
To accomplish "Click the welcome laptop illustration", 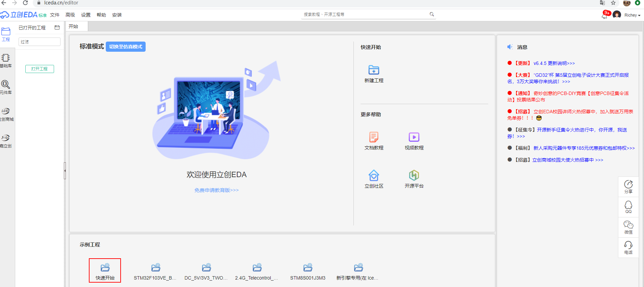I will tap(216, 110).
